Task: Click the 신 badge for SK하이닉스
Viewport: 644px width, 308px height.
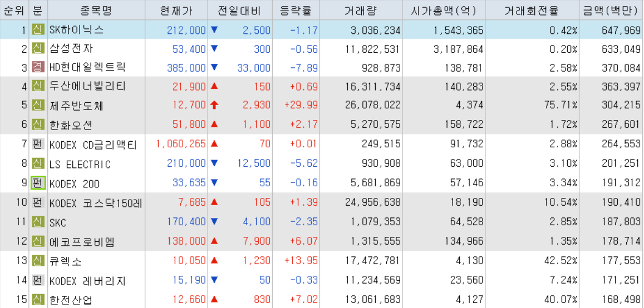Action: point(38,30)
